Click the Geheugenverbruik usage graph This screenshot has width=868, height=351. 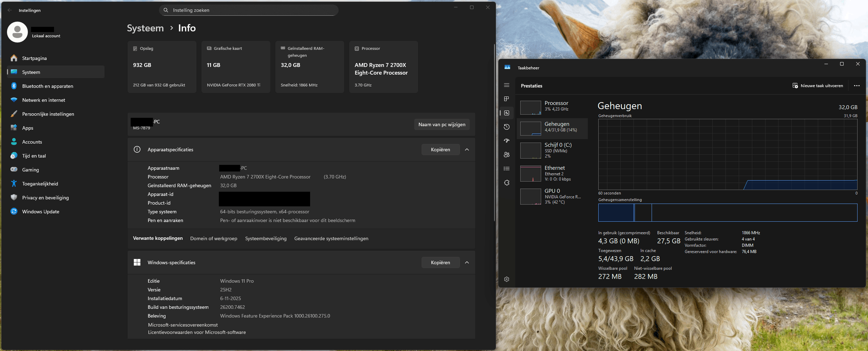pos(728,154)
